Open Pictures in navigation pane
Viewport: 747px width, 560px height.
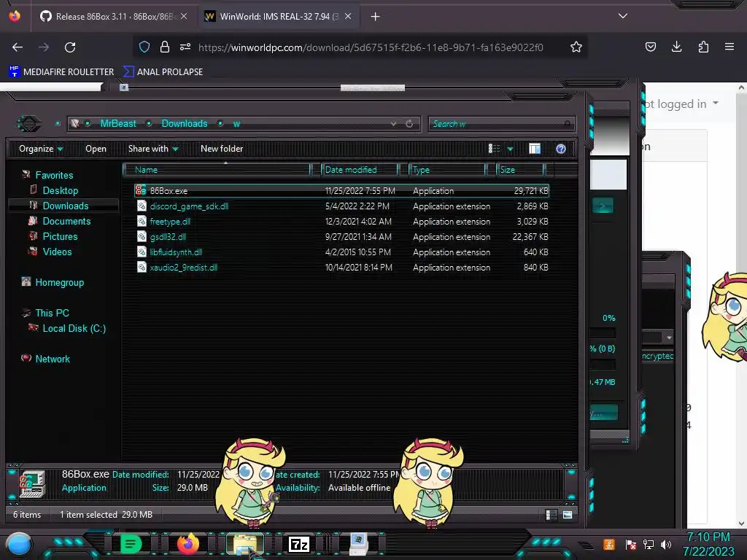coord(53,236)
